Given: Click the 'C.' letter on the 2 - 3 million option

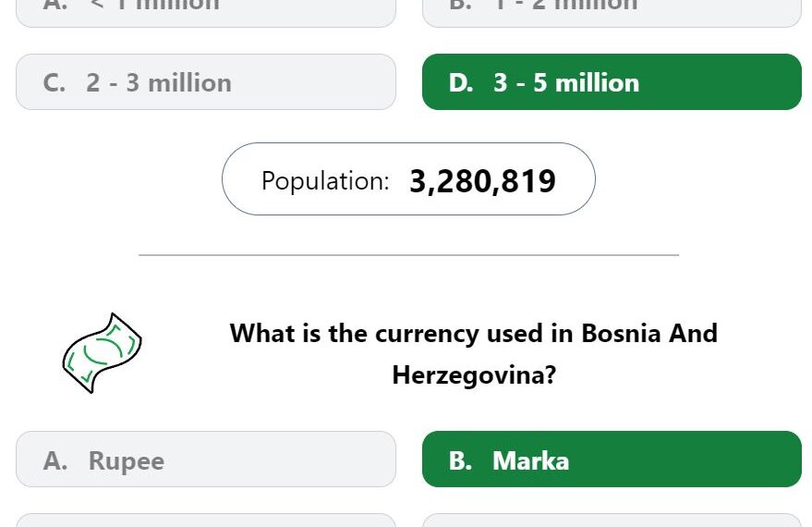Looking at the screenshot, I should tap(55, 83).
